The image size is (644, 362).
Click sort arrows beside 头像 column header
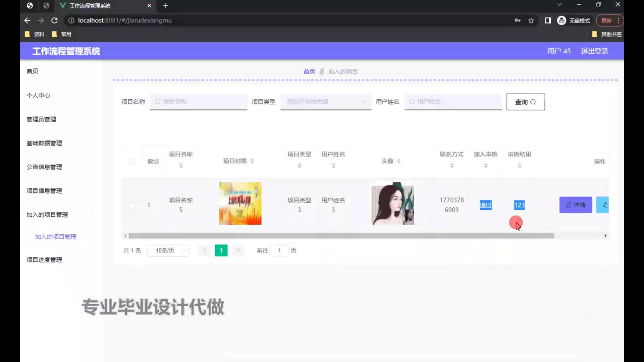[398, 161]
